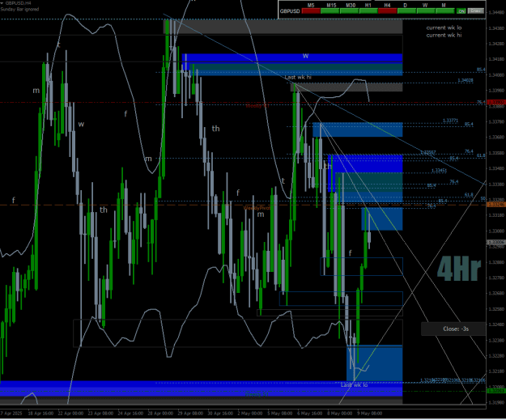Toggle the green ON button
Screen dimensions: 506x420
point(461,11)
